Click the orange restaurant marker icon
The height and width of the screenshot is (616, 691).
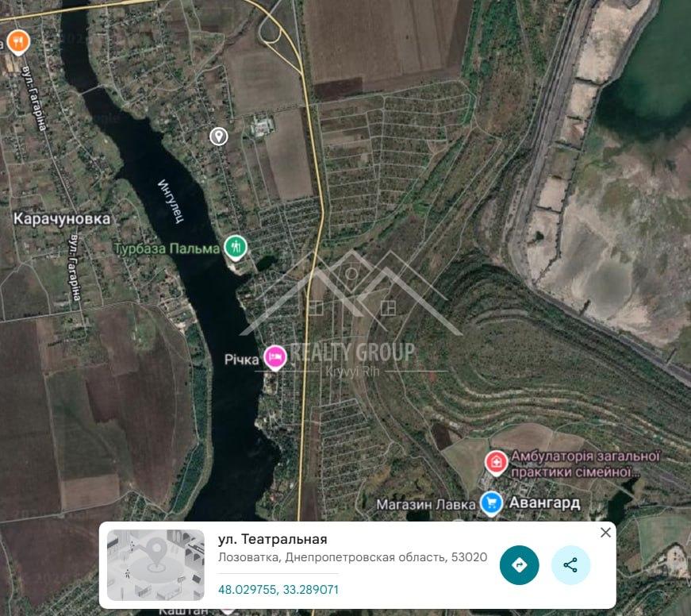[17, 42]
